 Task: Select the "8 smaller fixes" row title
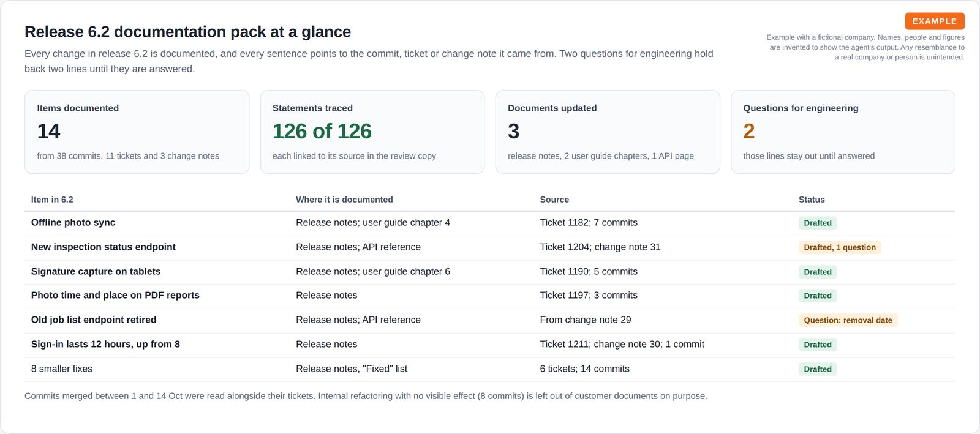click(62, 369)
